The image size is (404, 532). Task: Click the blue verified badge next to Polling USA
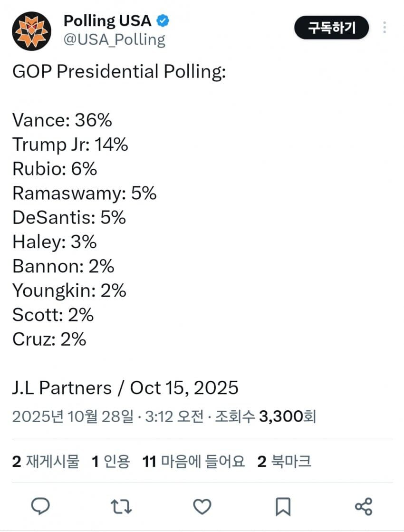(x=164, y=21)
